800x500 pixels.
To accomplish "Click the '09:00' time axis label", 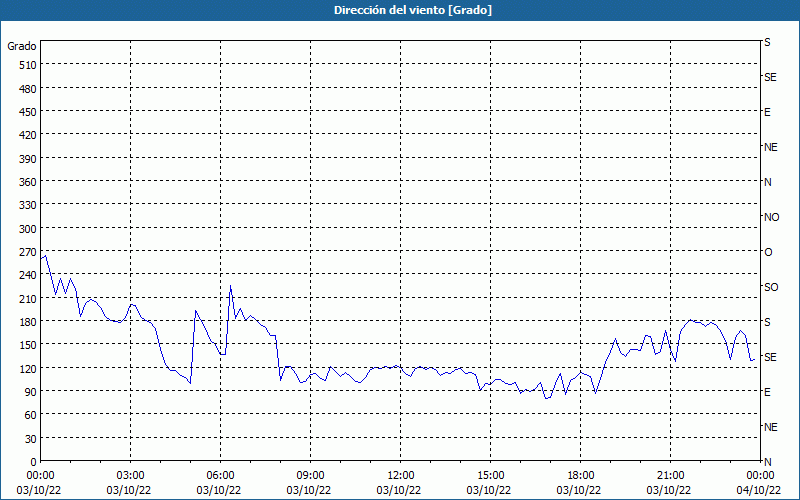I will pos(310,476).
